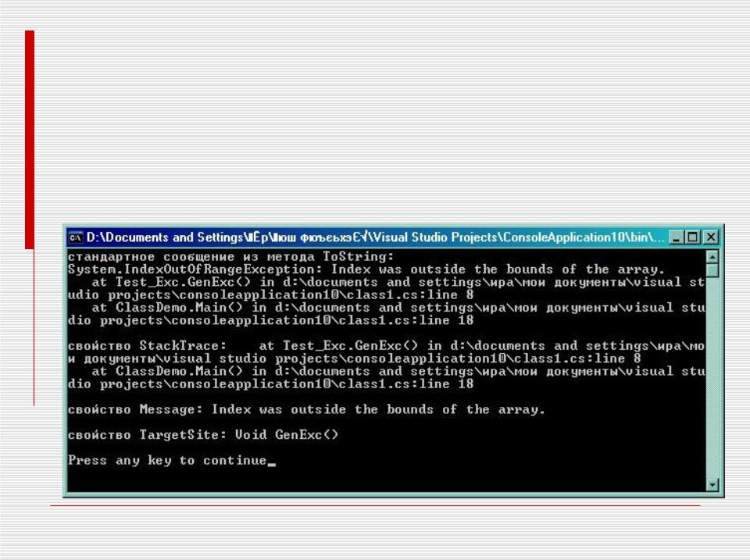
Task: Click the scrollbar up arrow
Action: pos(712,257)
